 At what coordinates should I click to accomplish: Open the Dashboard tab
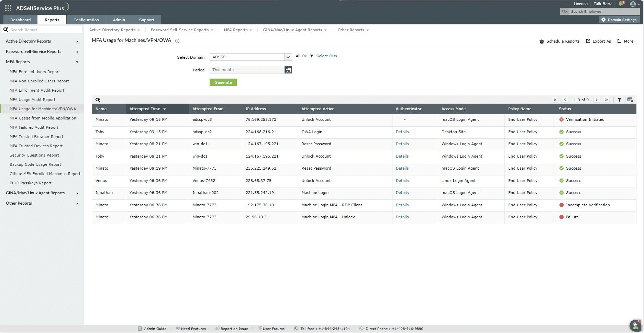pyautogui.click(x=20, y=20)
